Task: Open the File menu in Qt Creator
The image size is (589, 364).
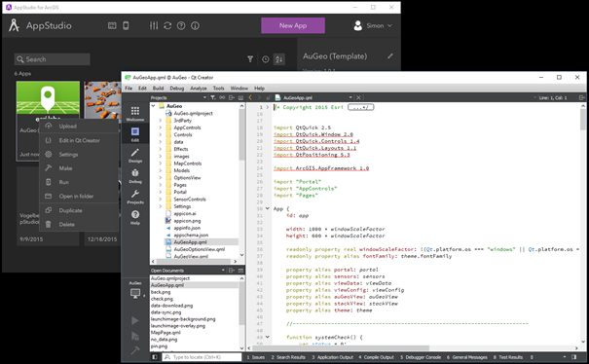Action: pyautogui.click(x=129, y=89)
